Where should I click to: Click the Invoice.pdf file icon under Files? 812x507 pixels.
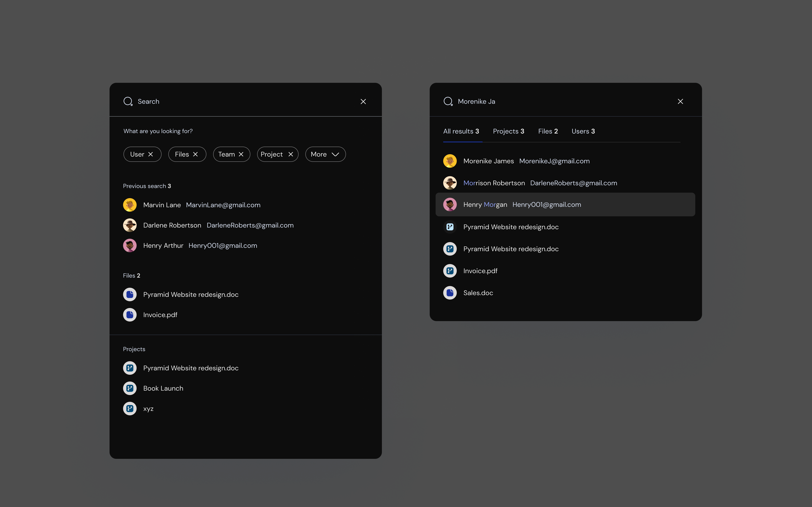coord(130,315)
